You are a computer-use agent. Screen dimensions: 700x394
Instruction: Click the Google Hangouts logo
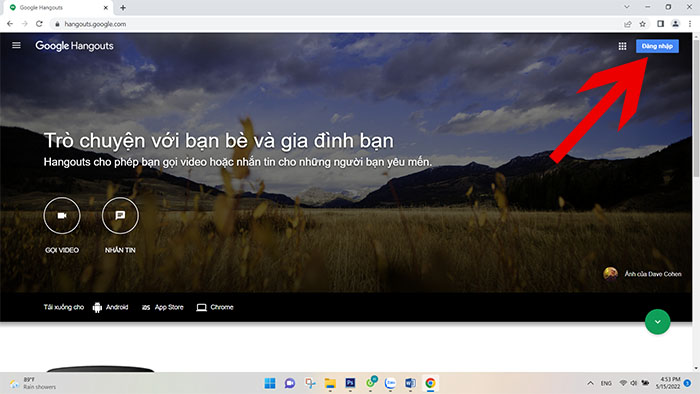[75, 46]
